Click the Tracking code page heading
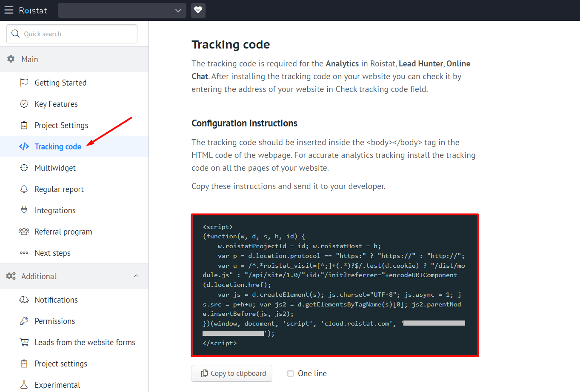Image resolution: width=580 pixels, height=392 pixels. [231, 44]
